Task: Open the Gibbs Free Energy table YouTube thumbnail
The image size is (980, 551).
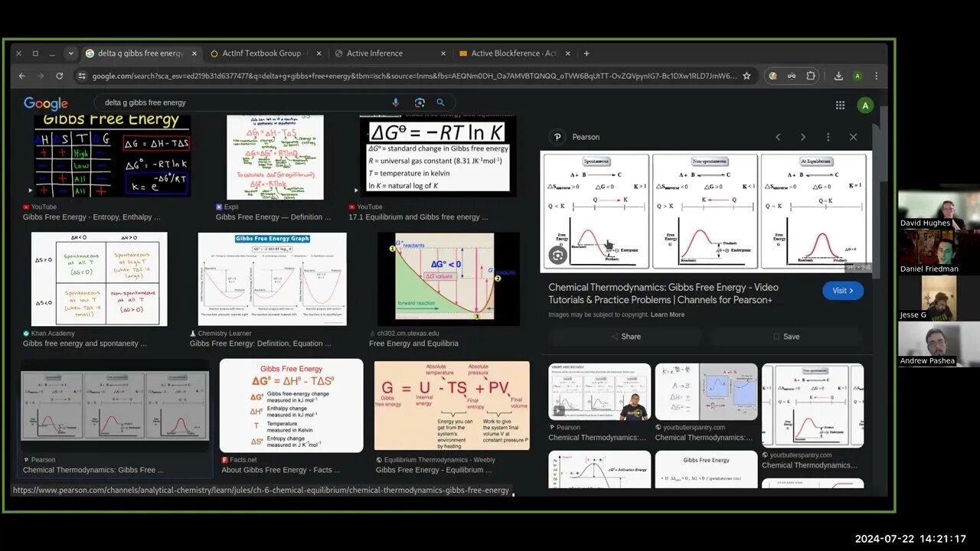Action: [113, 156]
